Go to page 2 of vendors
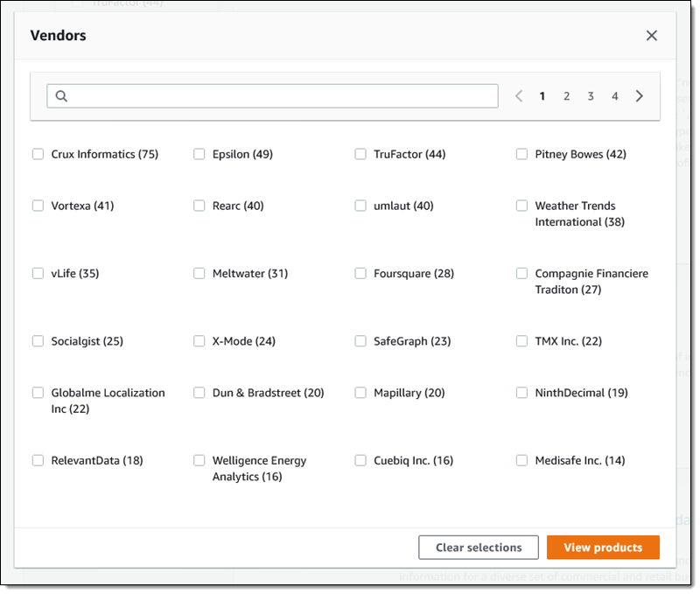The width and height of the screenshot is (700, 594). (566, 96)
